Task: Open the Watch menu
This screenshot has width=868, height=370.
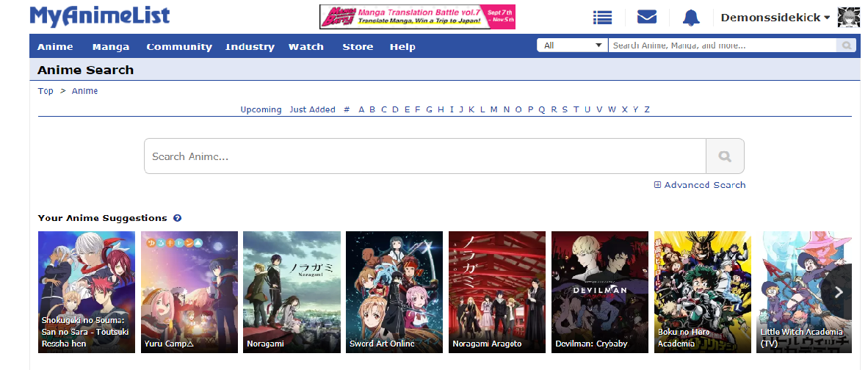Action: (x=305, y=46)
